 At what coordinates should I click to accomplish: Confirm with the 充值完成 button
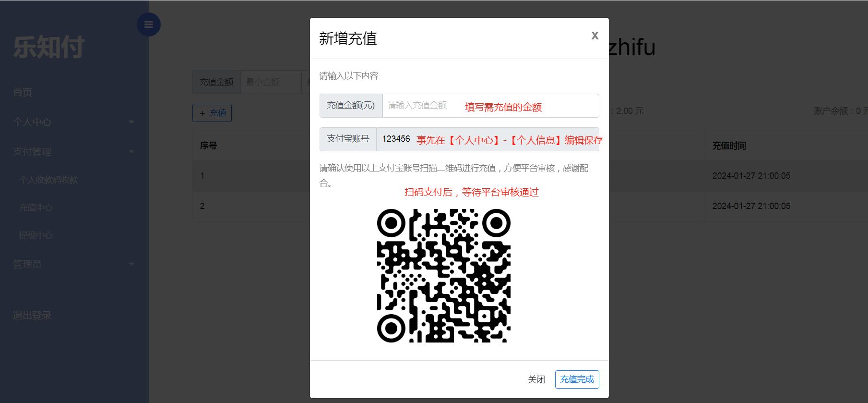coord(577,379)
